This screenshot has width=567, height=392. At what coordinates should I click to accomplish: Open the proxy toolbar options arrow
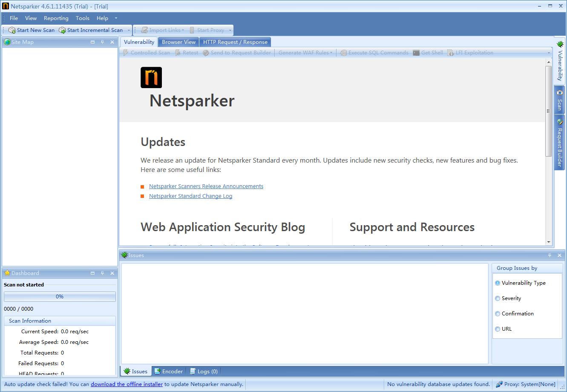(x=230, y=30)
